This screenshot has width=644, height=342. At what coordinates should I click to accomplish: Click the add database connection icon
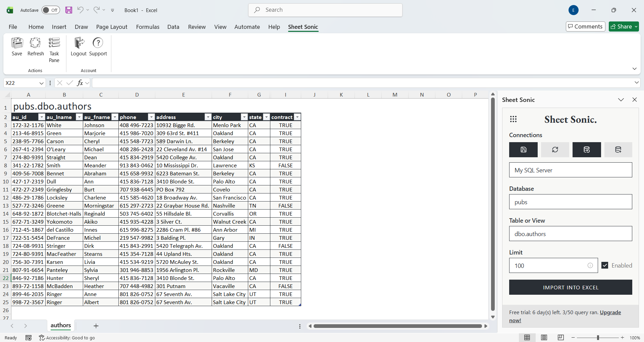618,150
